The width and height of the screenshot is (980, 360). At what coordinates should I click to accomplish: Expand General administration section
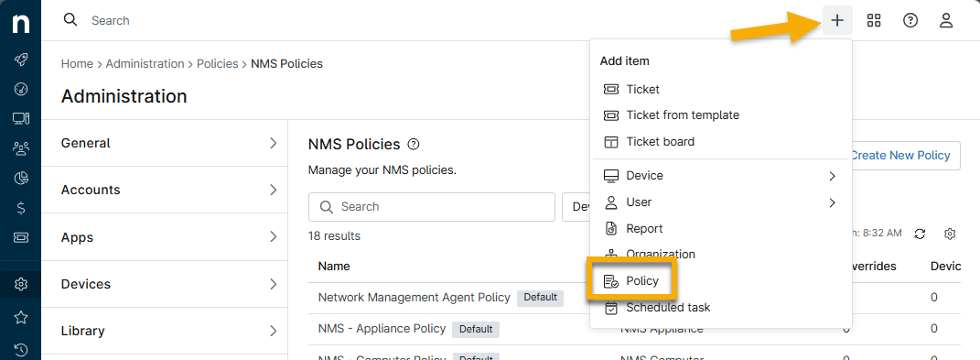tap(165, 143)
